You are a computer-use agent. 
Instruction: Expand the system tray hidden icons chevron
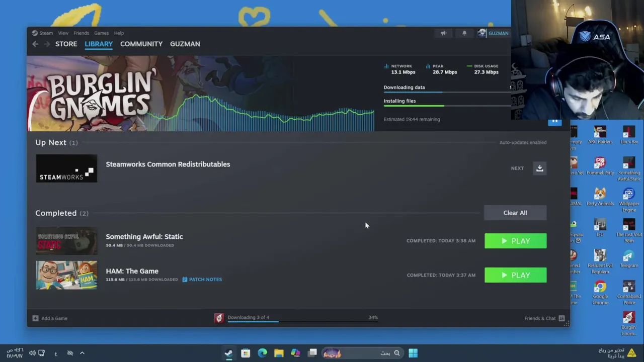pyautogui.click(x=82, y=353)
